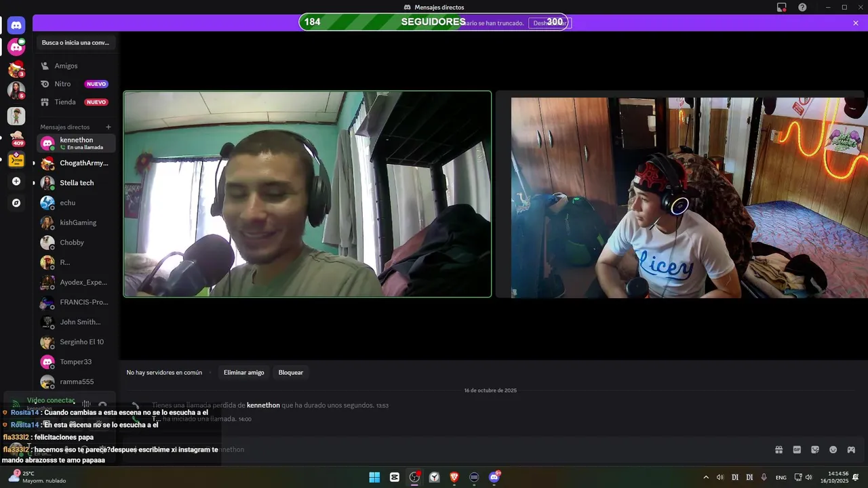Screen dimensions: 868x488
Task: Open Serginho El 10 conversation
Action: [x=76, y=342]
